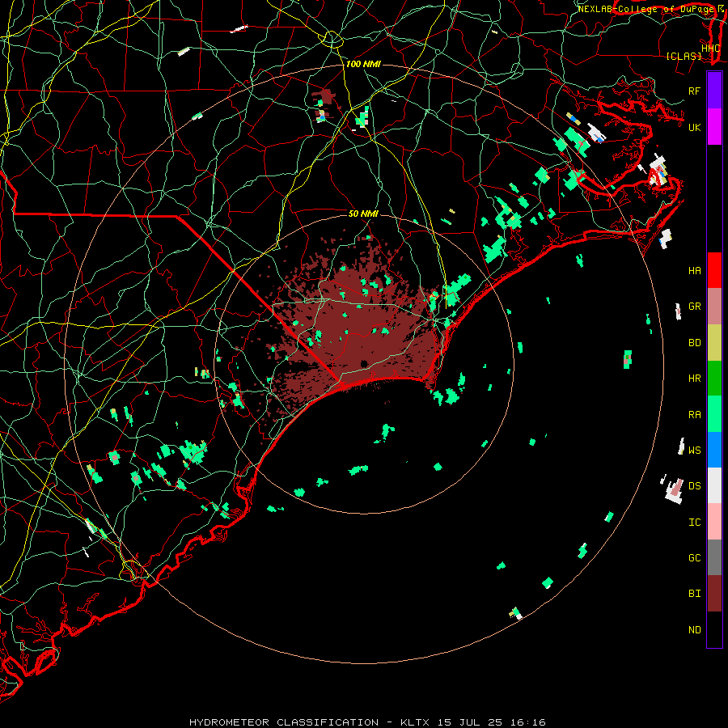Click the HHC product code text
Viewport: 728px width, 728px height.
pos(710,48)
